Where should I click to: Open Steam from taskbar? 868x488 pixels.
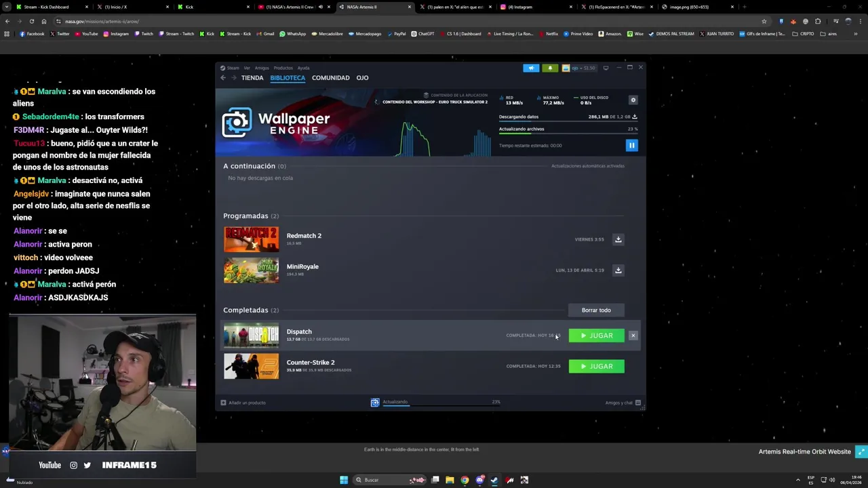tap(494, 480)
